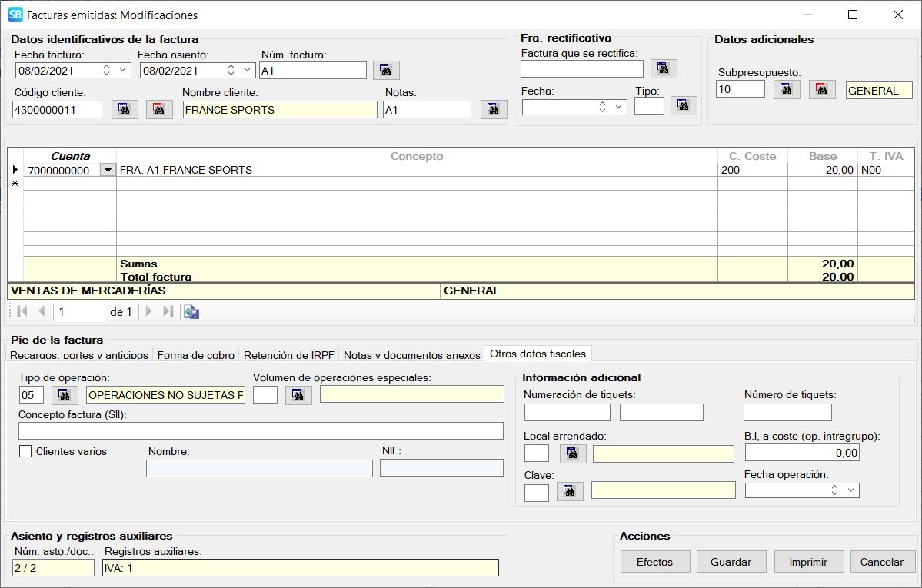Expand the Fecha factura date dropdown

tap(123, 71)
